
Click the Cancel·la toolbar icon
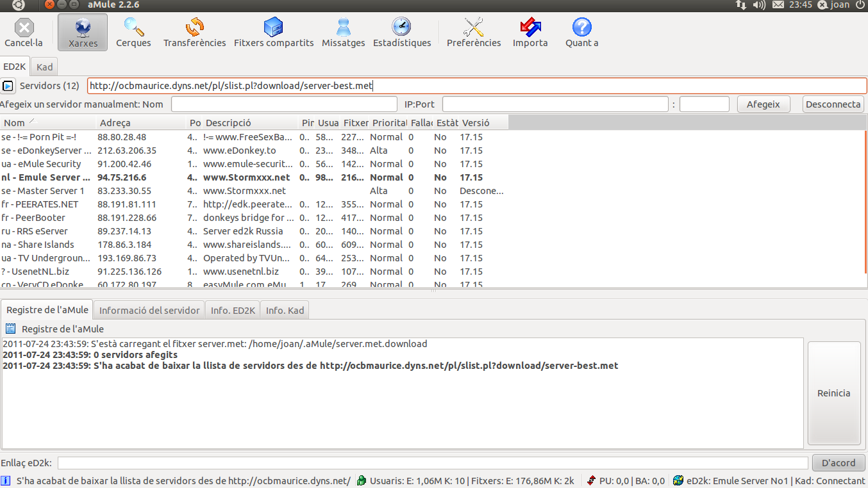[x=24, y=33]
